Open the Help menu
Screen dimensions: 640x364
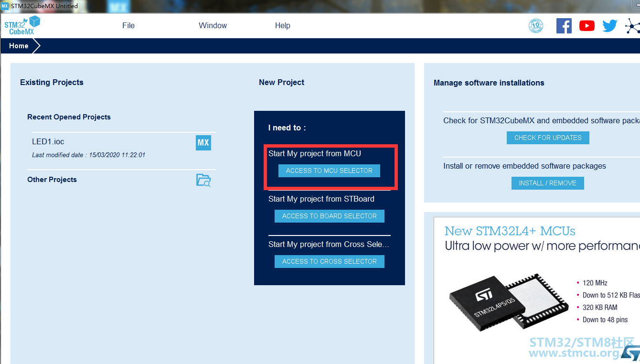click(283, 26)
